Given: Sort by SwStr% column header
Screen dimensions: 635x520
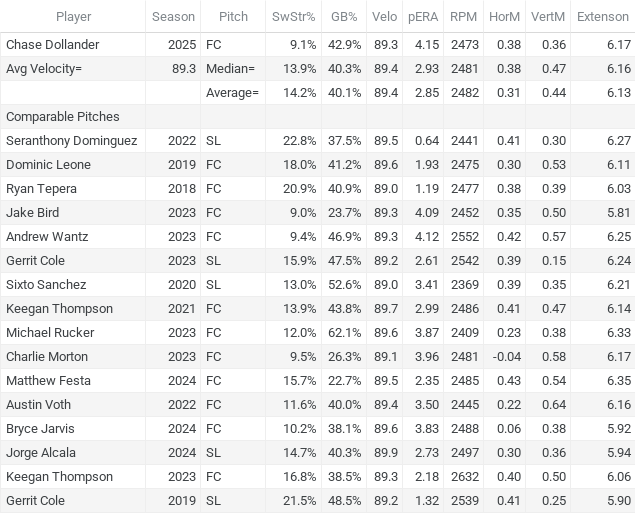Looking at the screenshot, I should (293, 17).
